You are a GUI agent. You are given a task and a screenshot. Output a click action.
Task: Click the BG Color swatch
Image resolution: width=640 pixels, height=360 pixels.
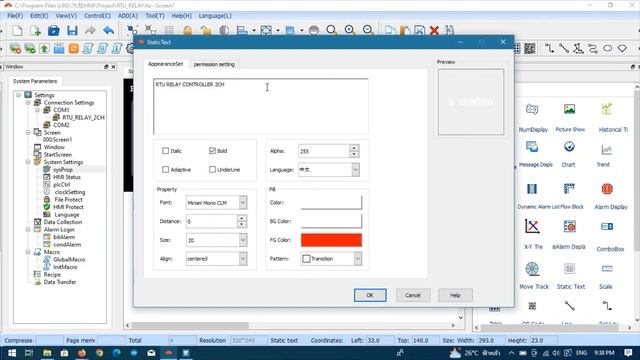coord(331,221)
